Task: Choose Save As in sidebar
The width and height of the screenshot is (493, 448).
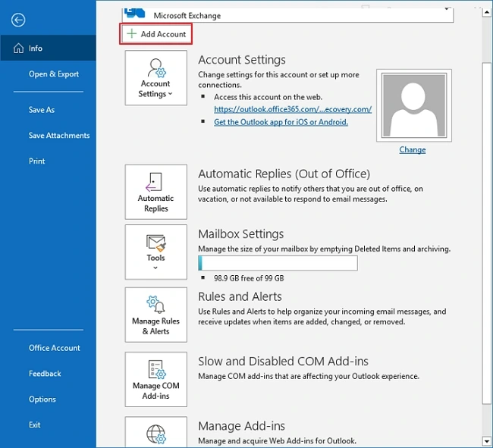Action: [42, 110]
